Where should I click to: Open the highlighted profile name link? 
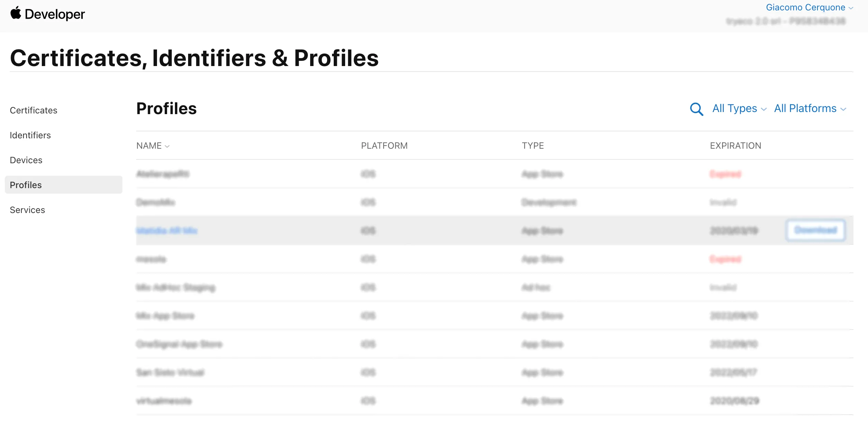point(167,230)
